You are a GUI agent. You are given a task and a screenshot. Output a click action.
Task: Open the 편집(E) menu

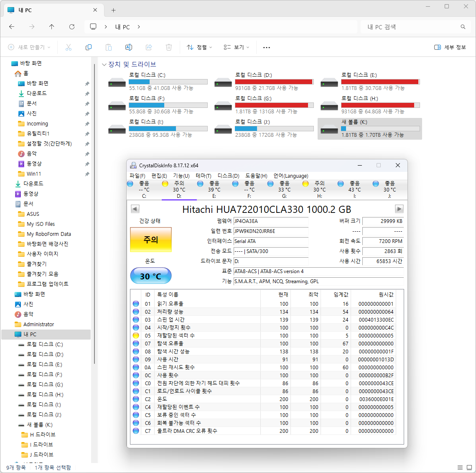click(159, 176)
